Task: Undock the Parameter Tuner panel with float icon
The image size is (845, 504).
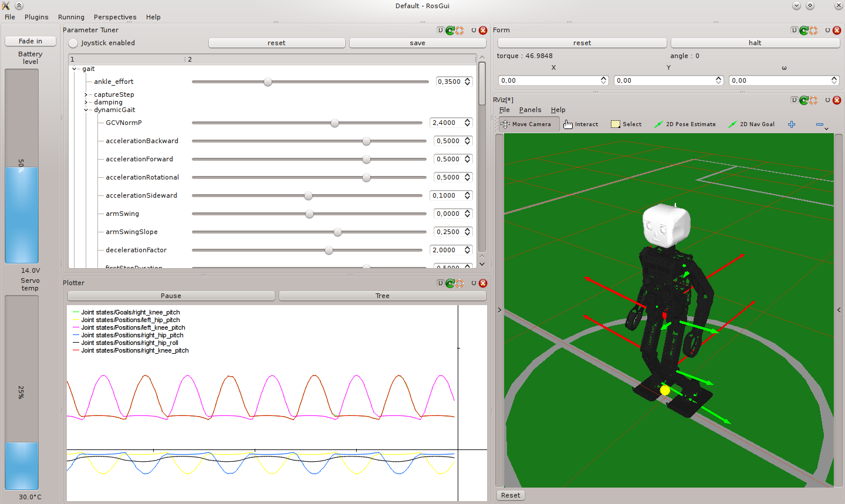Action: pos(474,31)
